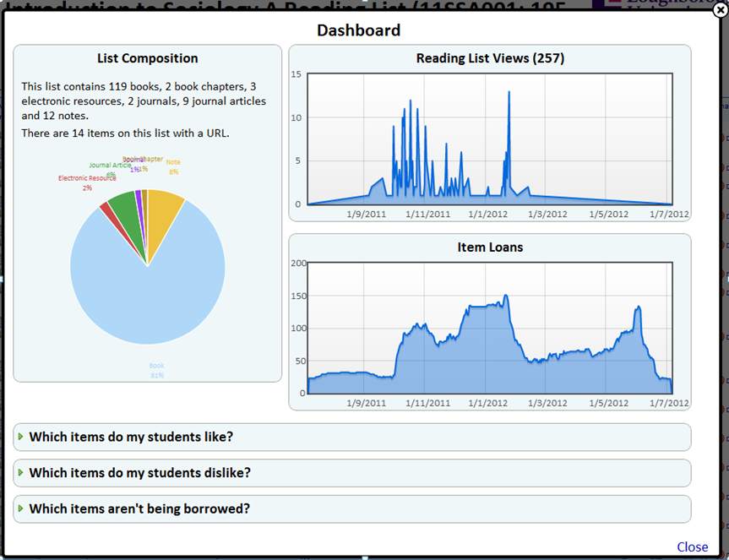Close the dashboard with the X icon
729x560 pixels.
pyautogui.click(x=718, y=10)
